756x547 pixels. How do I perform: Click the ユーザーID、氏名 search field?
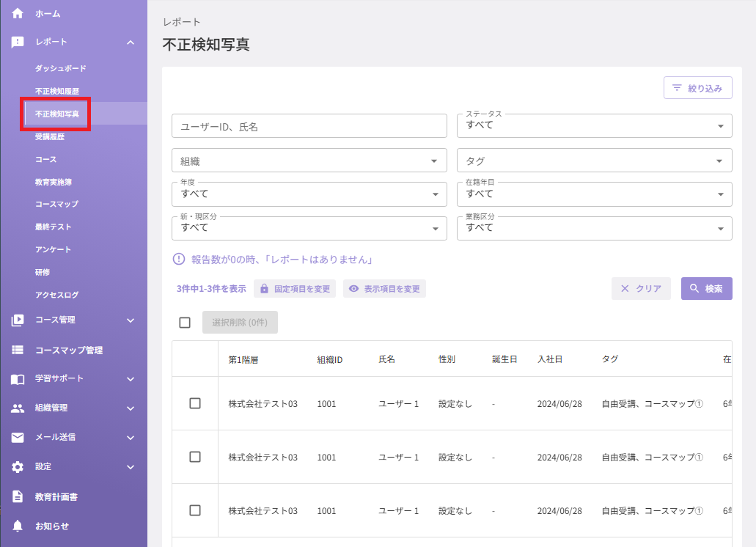click(309, 126)
